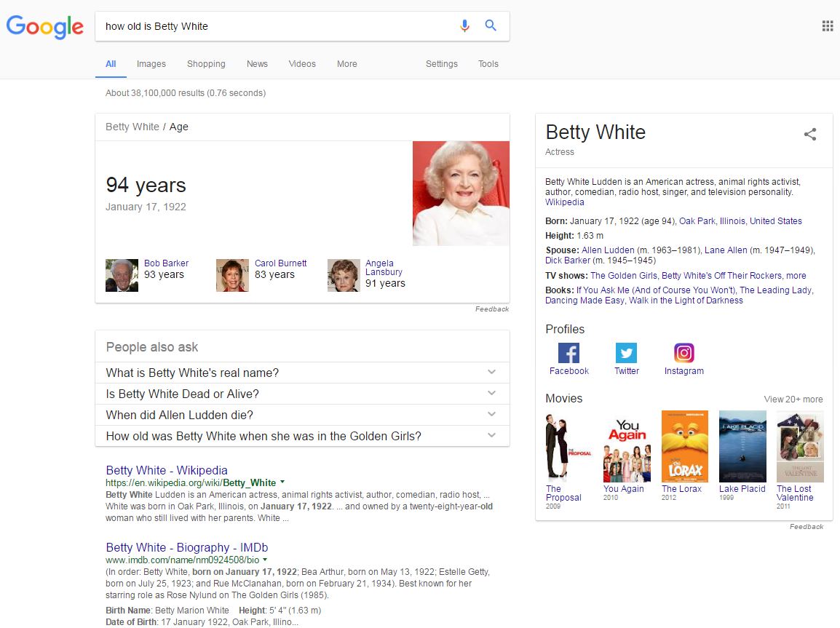Activate voice search microphone icon
Screen dimensions: 840x628
pyautogui.click(x=464, y=25)
